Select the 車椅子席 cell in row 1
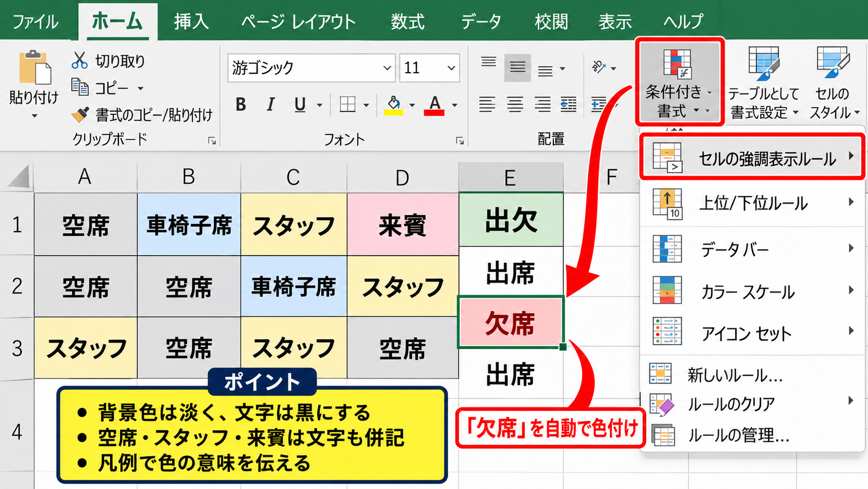The image size is (868, 489). [x=189, y=224]
